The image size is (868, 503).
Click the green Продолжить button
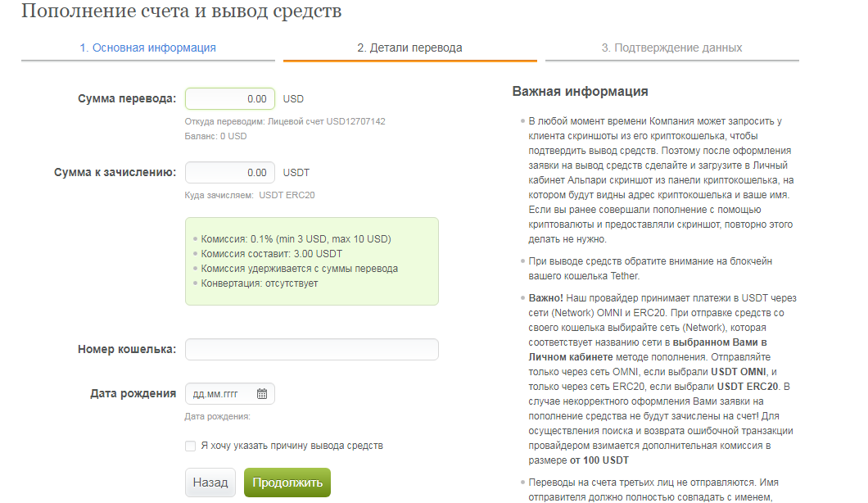click(x=287, y=483)
